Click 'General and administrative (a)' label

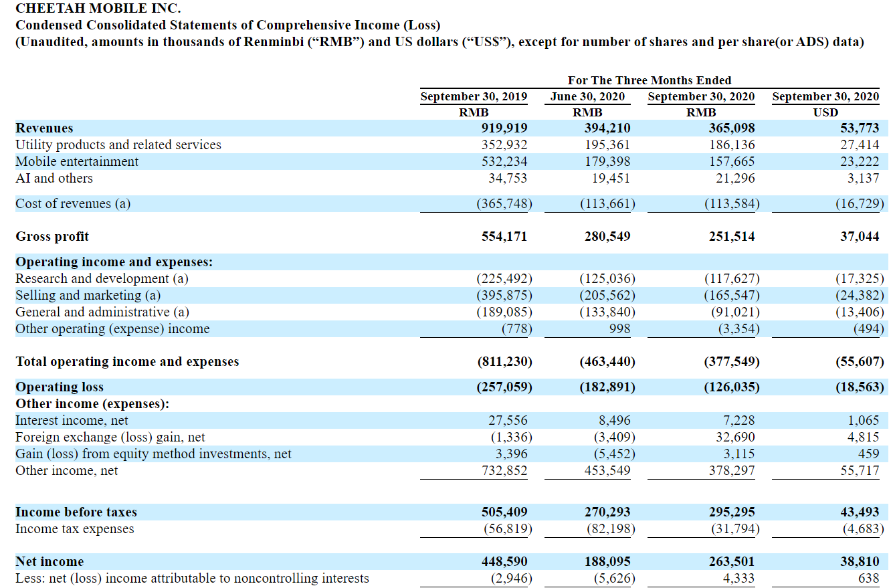[x=102, y=312]
